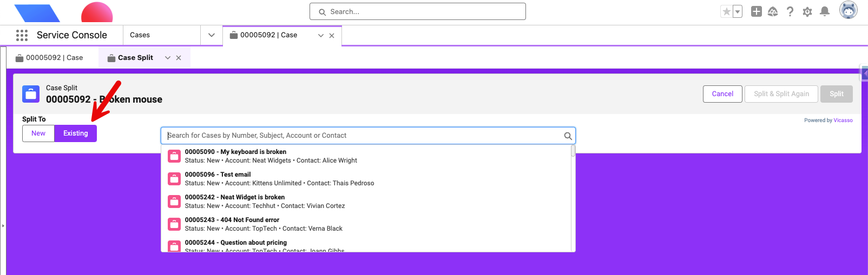Click the case search input field

368,136
